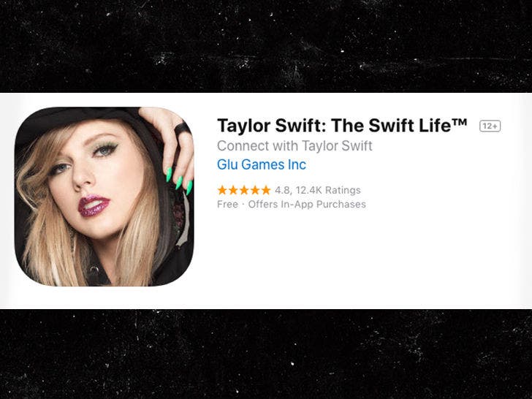Click the 12+ age rating badge
This screenshot has width=532, height=399.
[x=490, y=126]
